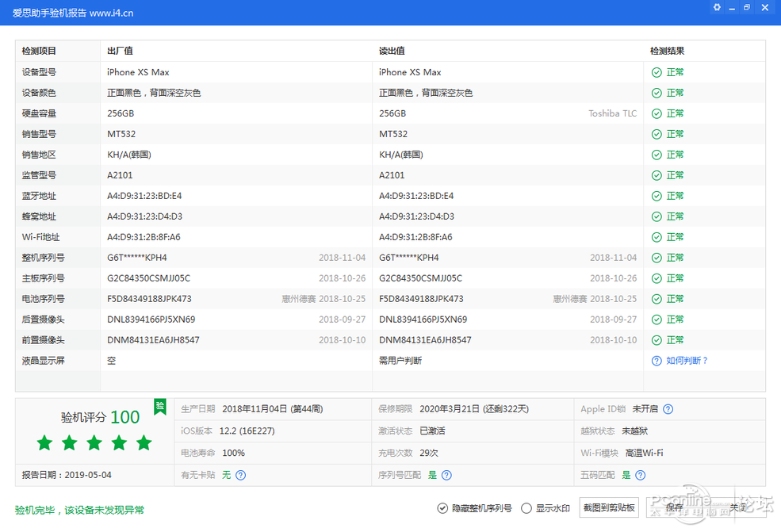Click factory battery serial F5D84349188JPK473
Image resolution: width=781 pixels, height=532 pixels.
pos(149,299)
